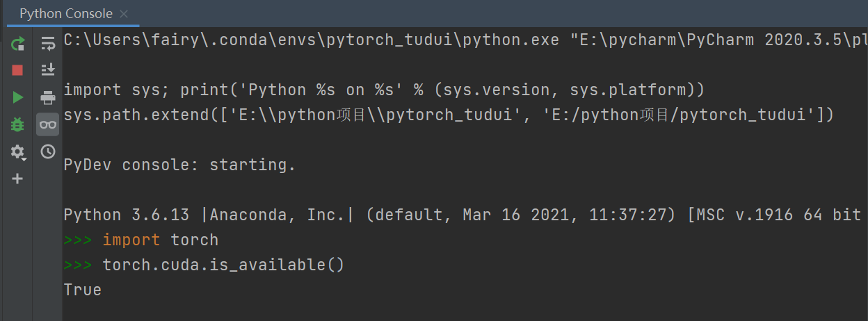Toggle Show Variables glasses icon
The height and width of the screenshot is (321, 868).
tap(47, 124)
